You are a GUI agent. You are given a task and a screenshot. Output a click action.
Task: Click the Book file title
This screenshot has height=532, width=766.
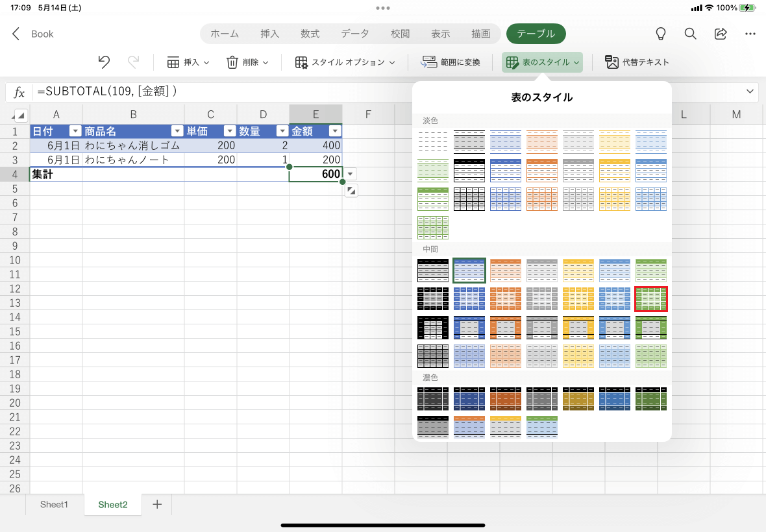[x=42, y=34]
